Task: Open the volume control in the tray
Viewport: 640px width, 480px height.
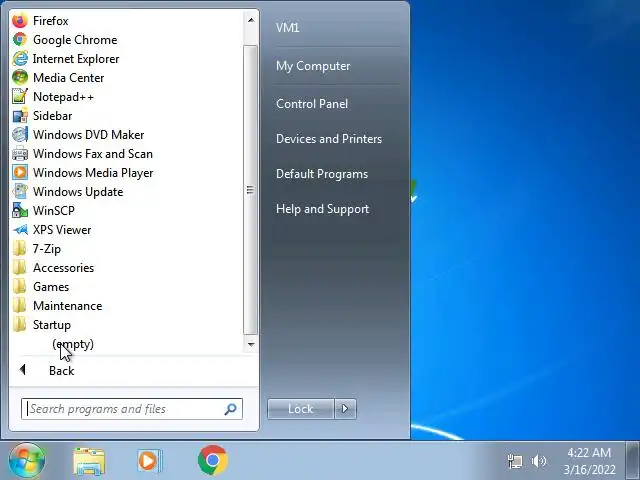Action: [x=539, y=461]
